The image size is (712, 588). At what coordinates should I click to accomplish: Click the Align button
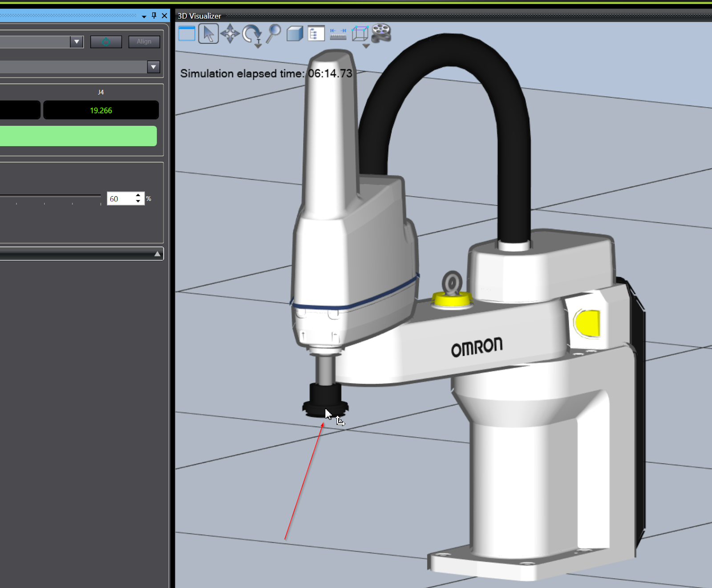click(144, 41)
